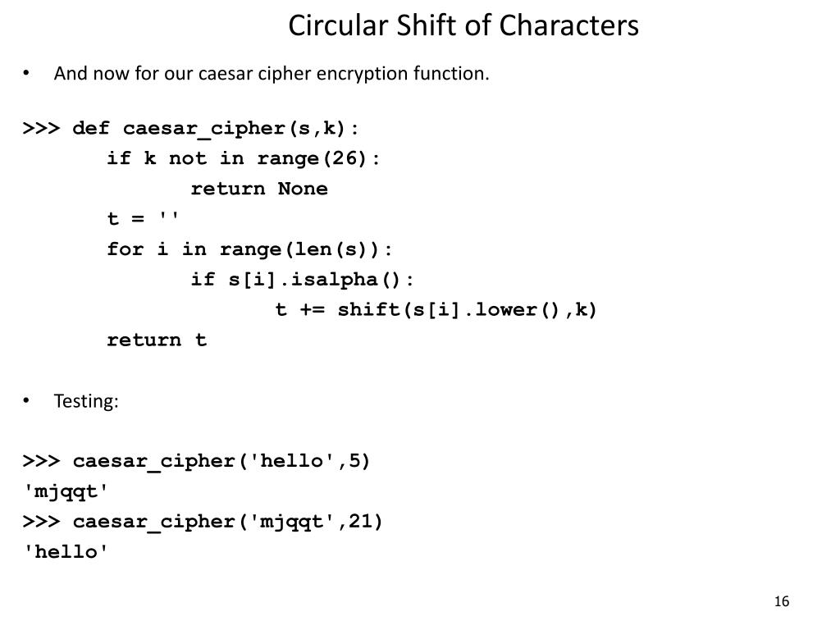Click the 'return t' line
840x630 pixels.
click(157, 340)
